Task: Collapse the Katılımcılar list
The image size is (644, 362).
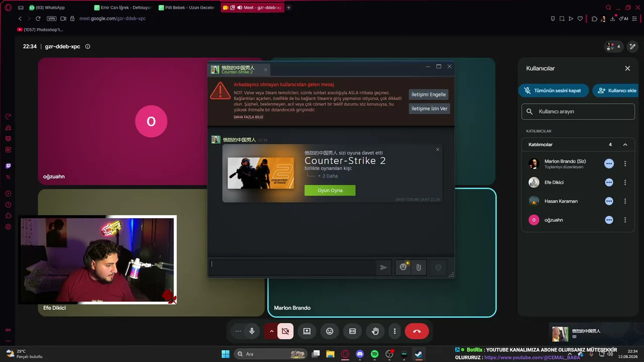Action: point(625,145)
